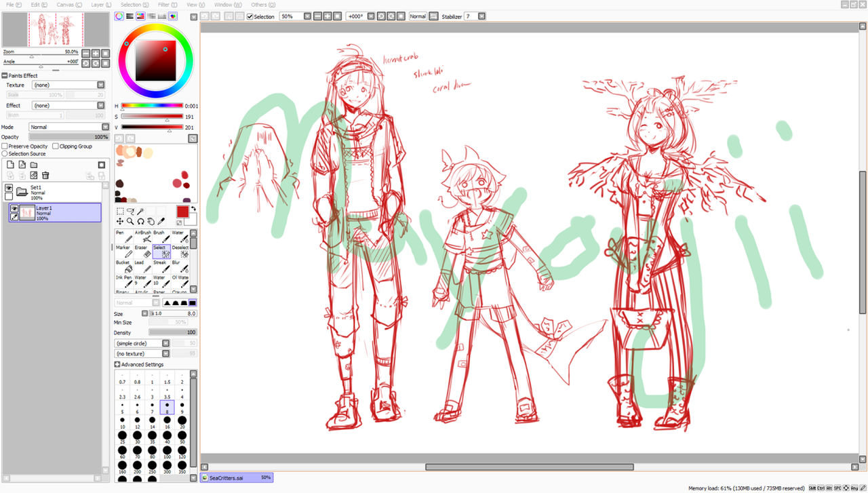Select brush size 8 in size list
The height and width of the screenshot is (493, 868).
coord(167,407)
